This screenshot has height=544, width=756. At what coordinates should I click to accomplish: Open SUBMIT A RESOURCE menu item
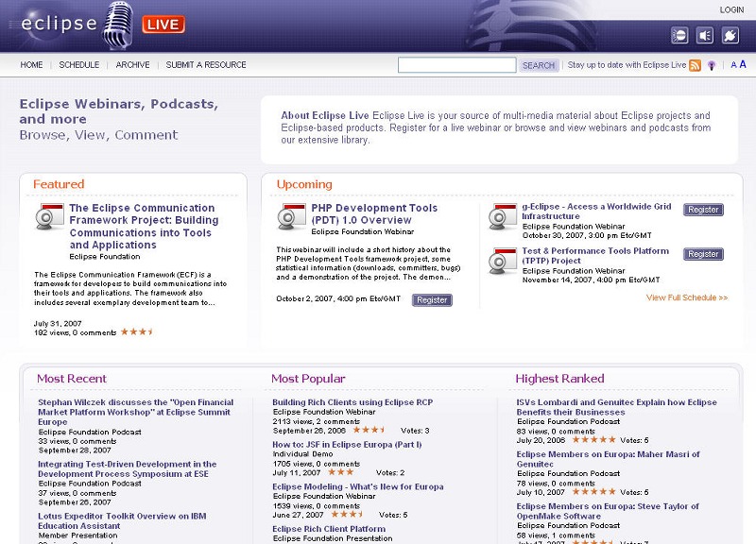(206, 65)
